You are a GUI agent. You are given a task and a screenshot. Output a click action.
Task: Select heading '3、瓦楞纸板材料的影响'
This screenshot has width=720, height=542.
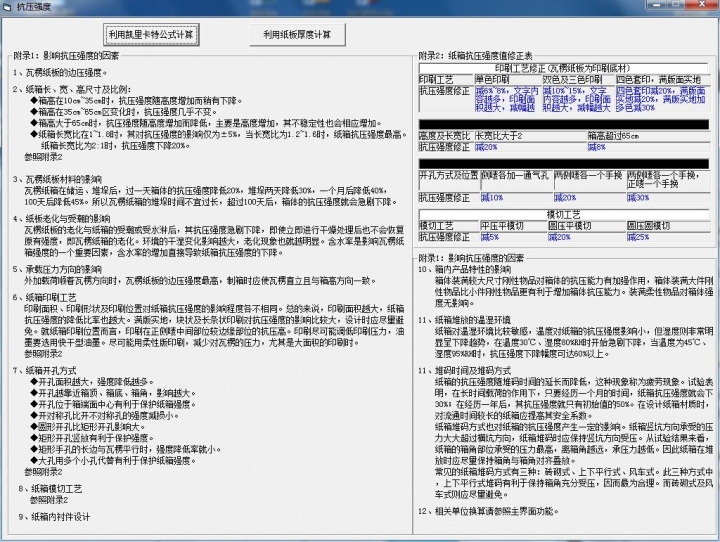[x=57, y=179]
